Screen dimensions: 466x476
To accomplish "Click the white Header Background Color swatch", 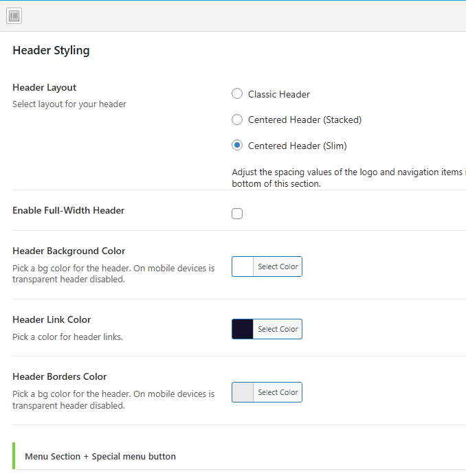I will pos(243,267).
